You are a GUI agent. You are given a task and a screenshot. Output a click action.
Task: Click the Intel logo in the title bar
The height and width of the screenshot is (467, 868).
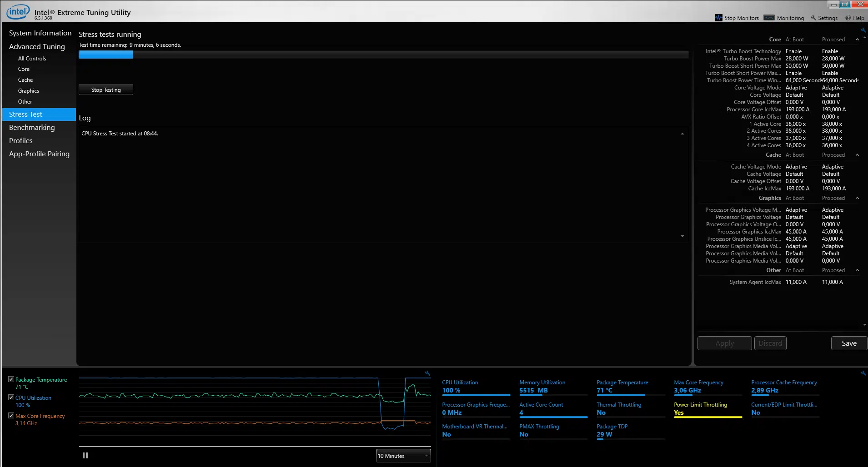[x=18, y=12]
